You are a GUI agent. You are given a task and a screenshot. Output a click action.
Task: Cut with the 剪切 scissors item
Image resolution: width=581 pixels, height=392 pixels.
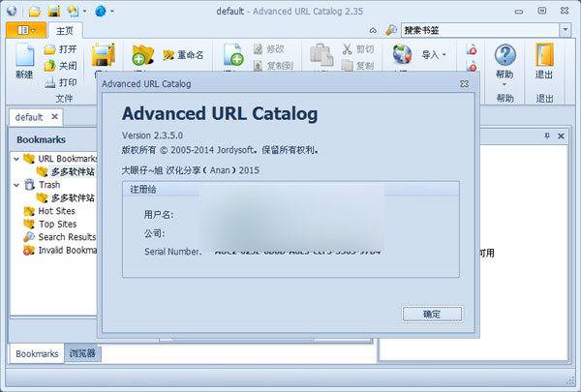click(358, 49)
